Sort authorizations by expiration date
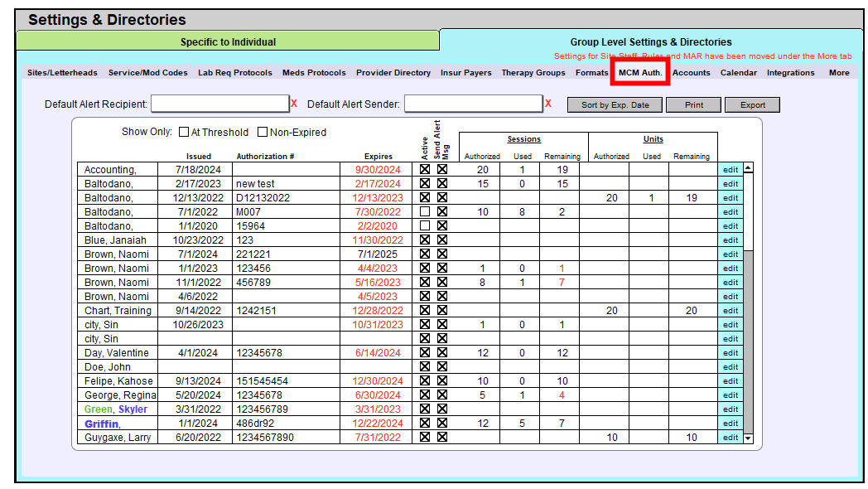The width and height of the screenshot is (868, 489). click(x=615, y=104)
